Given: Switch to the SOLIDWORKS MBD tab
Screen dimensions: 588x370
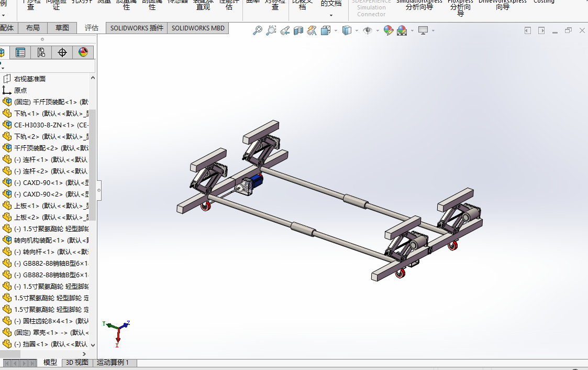Looking at the screenshot, I should (x=198, y=28).
